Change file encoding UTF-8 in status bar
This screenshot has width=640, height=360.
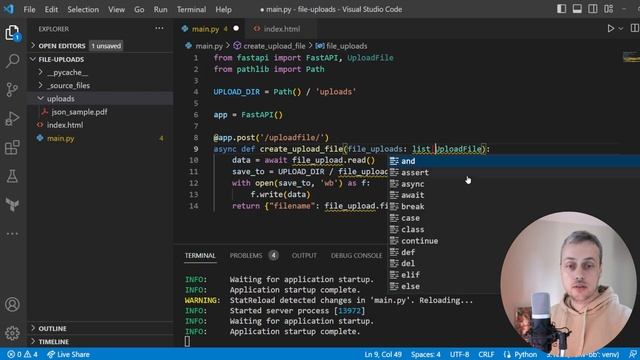click(x=459, y=354)
